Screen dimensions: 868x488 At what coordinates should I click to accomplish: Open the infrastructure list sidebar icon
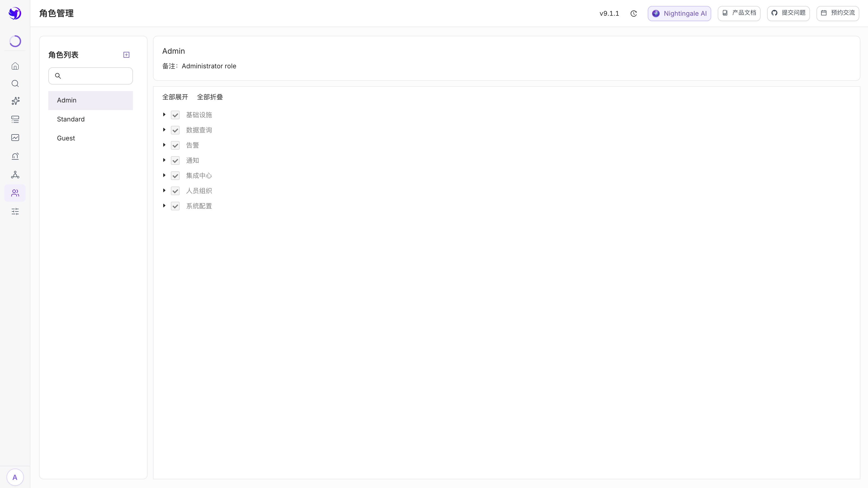15,119
